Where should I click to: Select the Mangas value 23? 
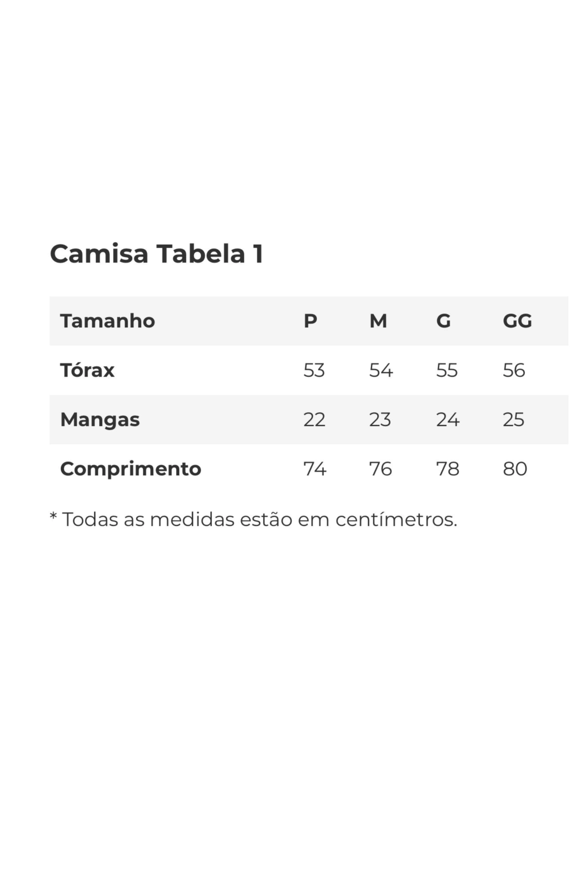click(380, 420)
